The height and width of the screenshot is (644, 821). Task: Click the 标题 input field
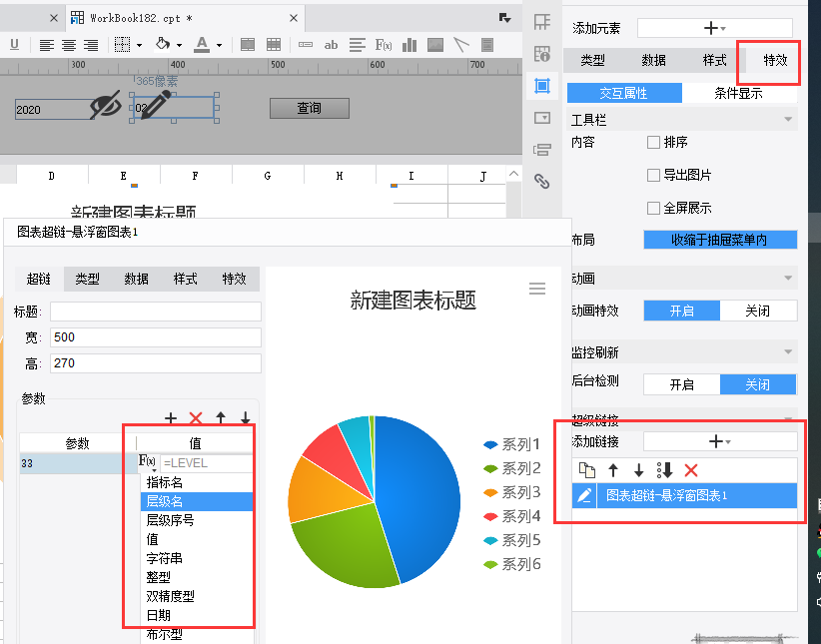(x=156, y=312)
